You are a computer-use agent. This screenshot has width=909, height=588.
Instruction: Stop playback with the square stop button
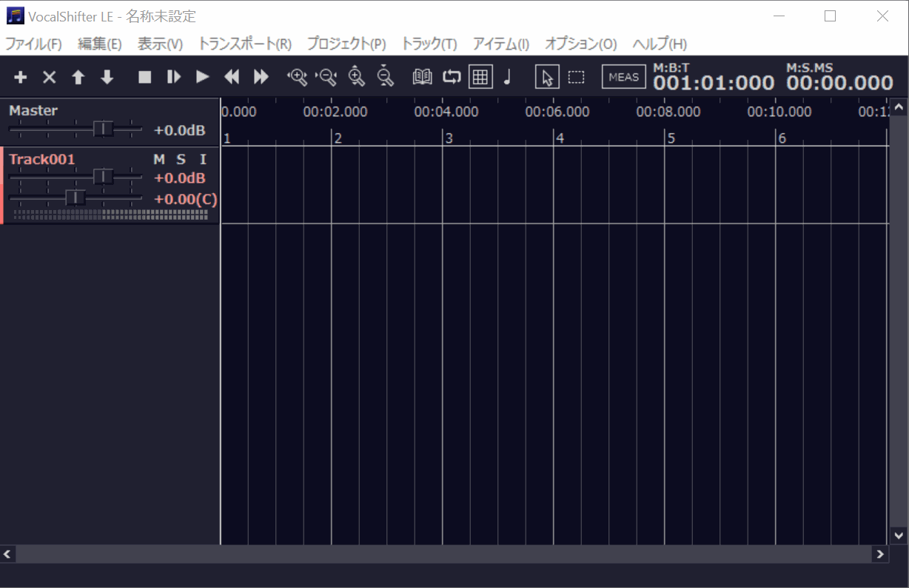[145, 77]
